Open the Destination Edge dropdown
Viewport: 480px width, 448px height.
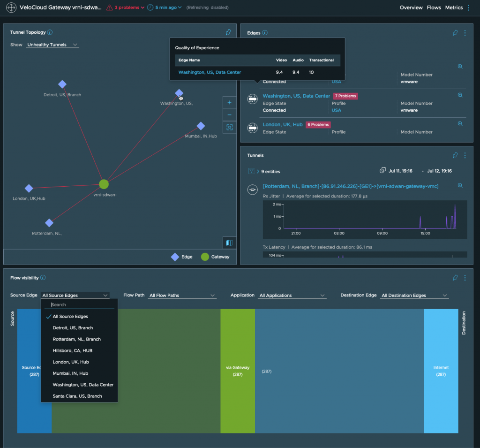414,296
